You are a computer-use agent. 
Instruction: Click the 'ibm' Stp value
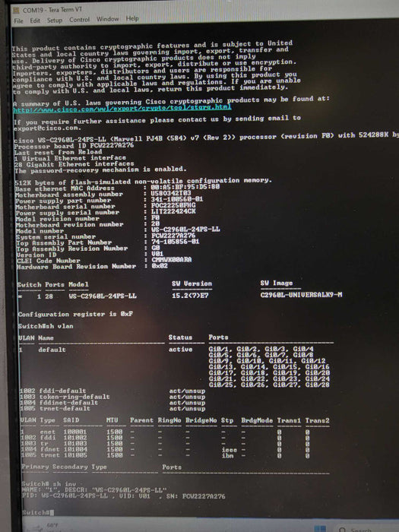[x=227, y=455]
